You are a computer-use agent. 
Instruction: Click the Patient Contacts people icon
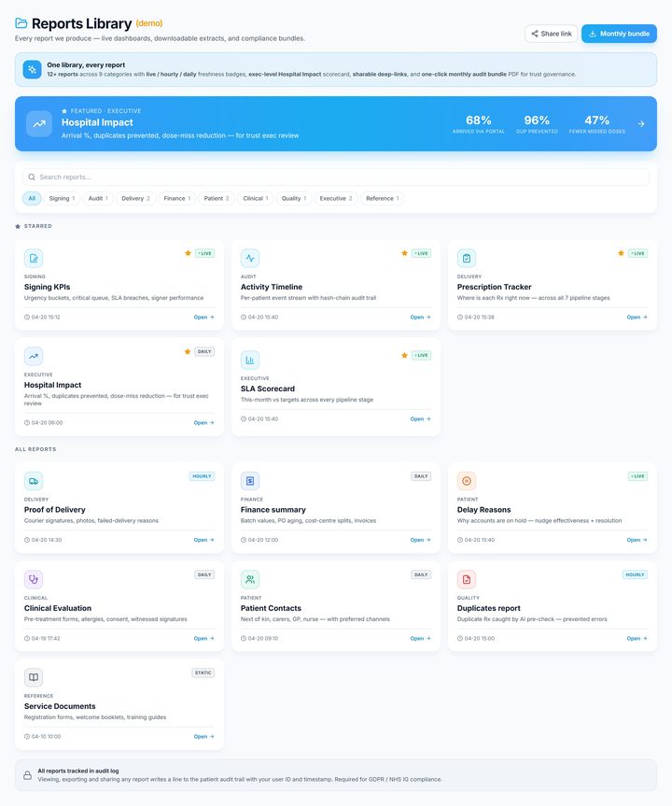pos(250,579)
